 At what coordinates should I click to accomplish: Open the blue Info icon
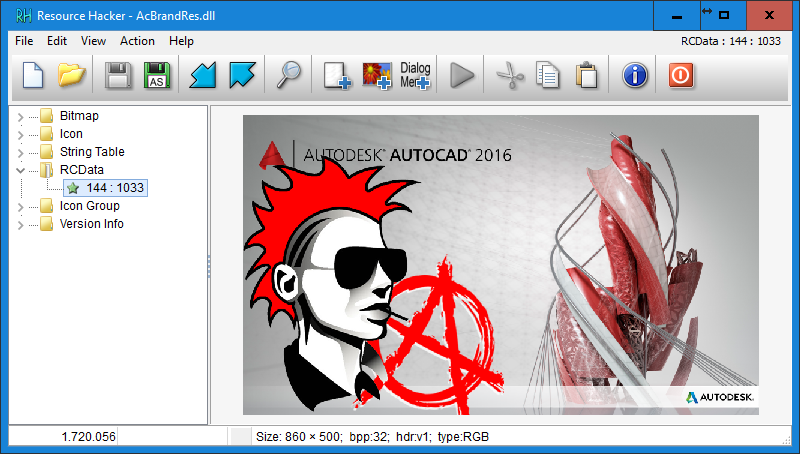point(635,75)
